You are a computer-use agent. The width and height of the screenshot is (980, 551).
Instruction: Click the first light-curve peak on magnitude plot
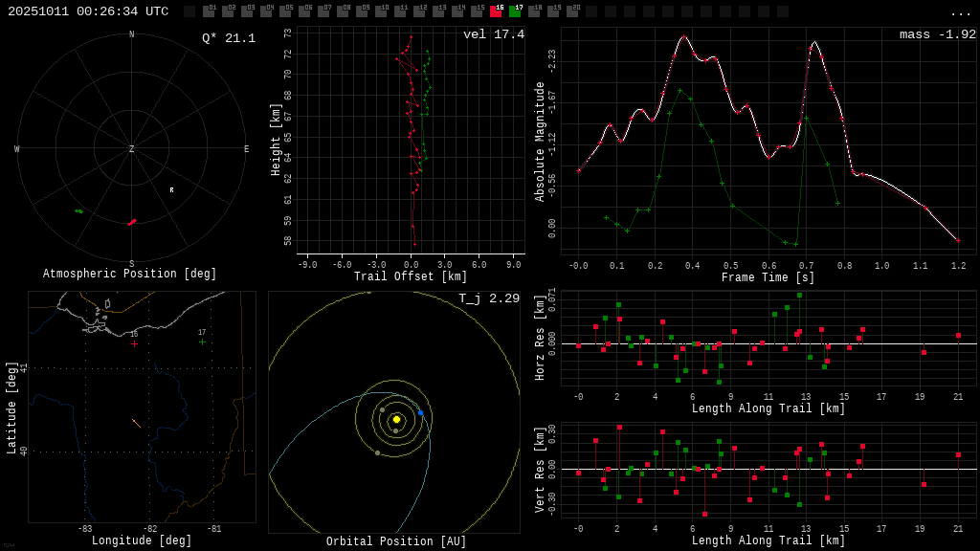683,36
